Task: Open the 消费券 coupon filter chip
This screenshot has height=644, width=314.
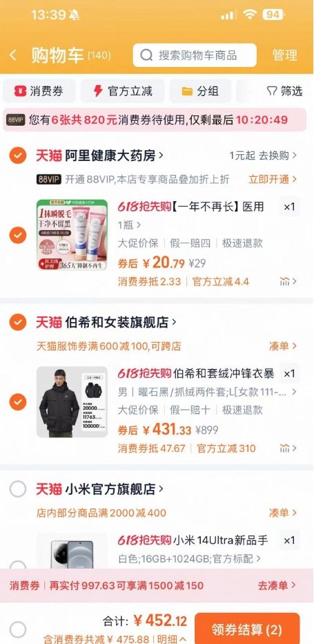Action: pyautogui.click(x=39, y=91)
